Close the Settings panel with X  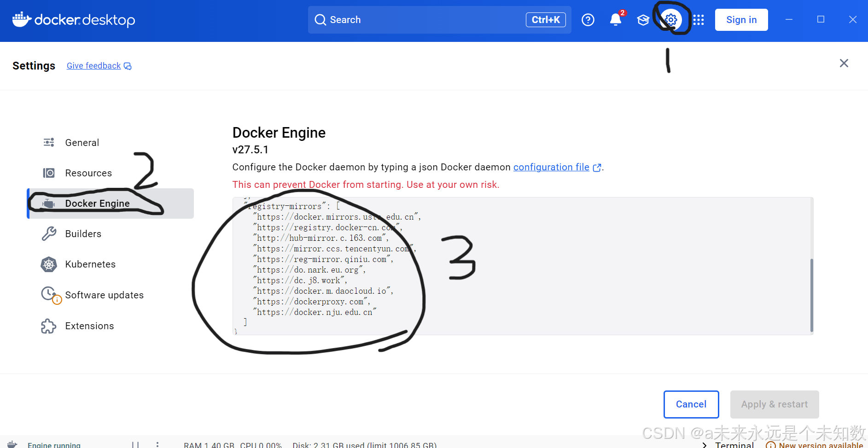point(844,63)
